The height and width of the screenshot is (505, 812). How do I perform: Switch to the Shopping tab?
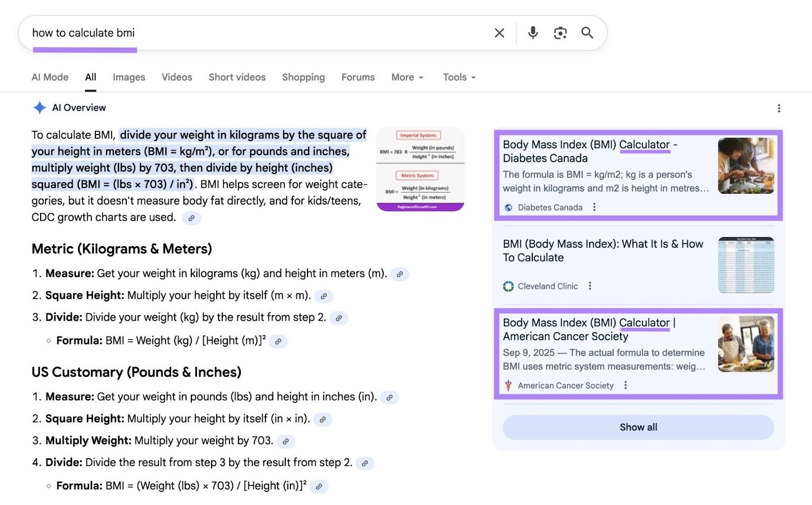pyautogui.click(x=303, y=77)
